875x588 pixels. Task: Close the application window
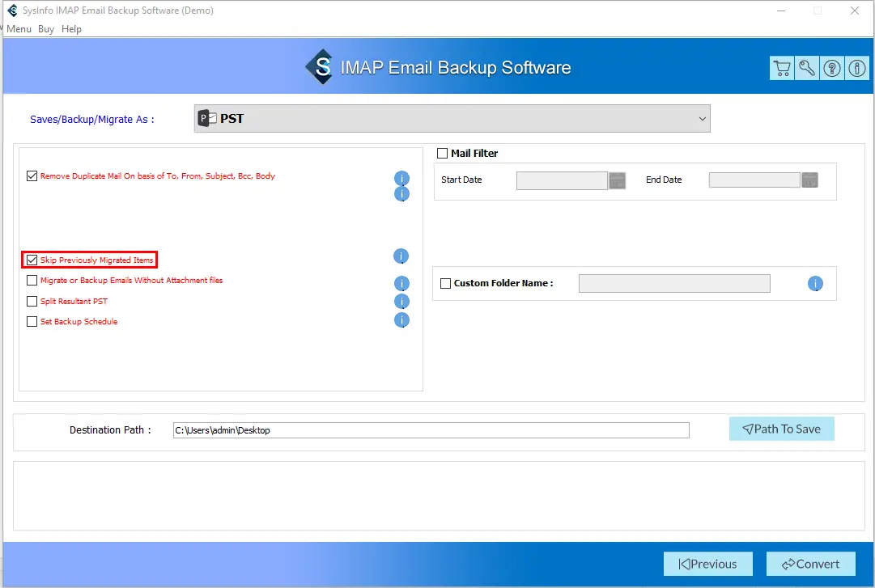(854, 11)
